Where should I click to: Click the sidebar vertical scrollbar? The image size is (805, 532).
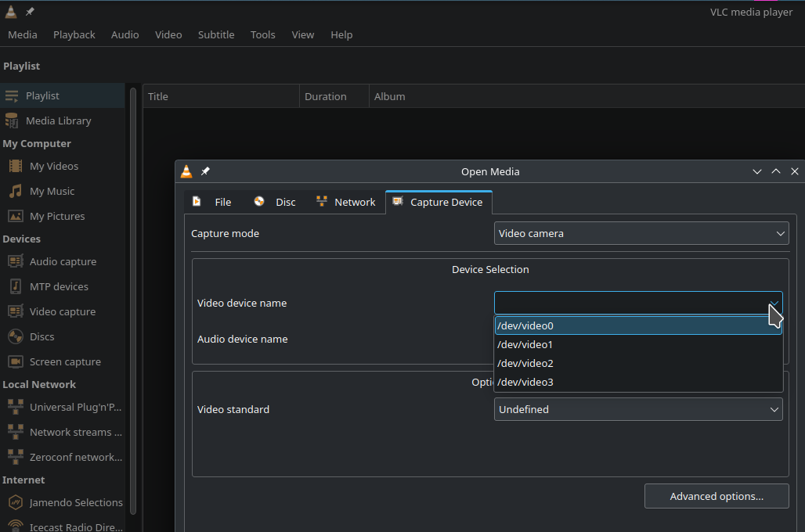point(133,300)
